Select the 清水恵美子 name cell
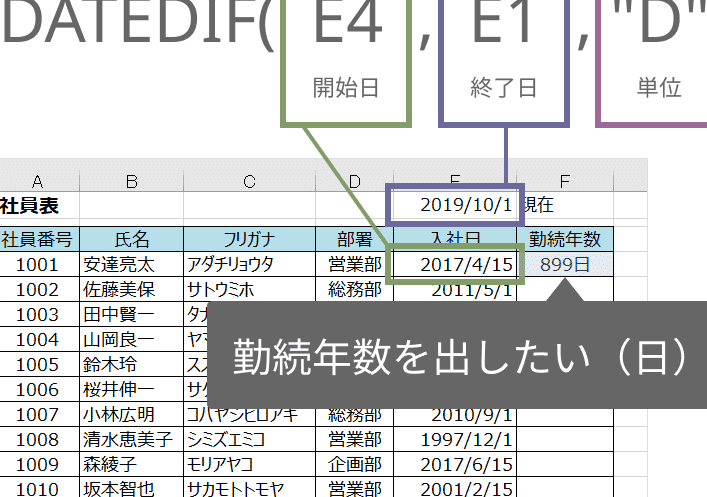The width and height of the screenshot is (707, 497). pyautogui.click(x=131, y=439)
